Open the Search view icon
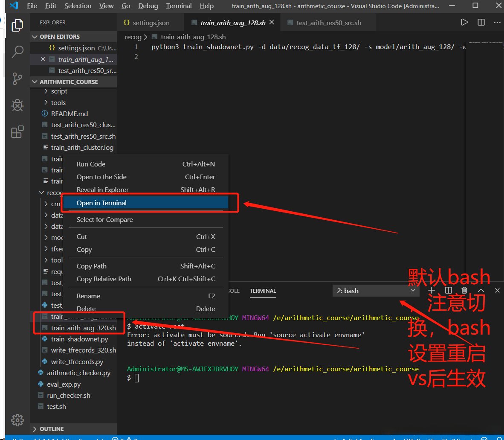Screen dimensions: 504x440 pyautogui.click(x=17, y=52)
